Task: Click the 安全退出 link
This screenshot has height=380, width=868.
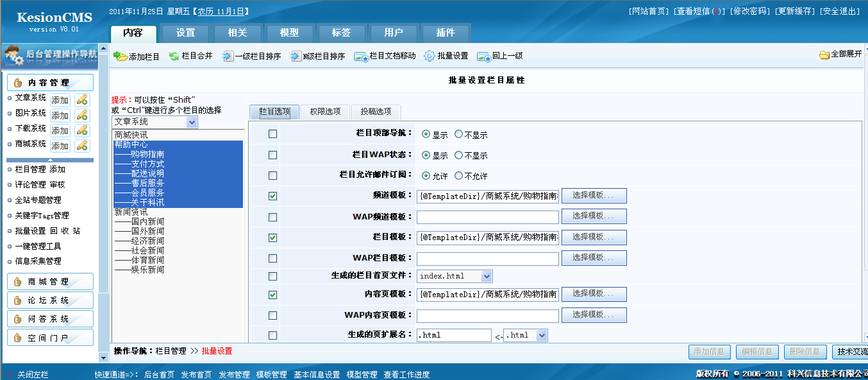Action: pyautogui.click(x=840, y=12)
